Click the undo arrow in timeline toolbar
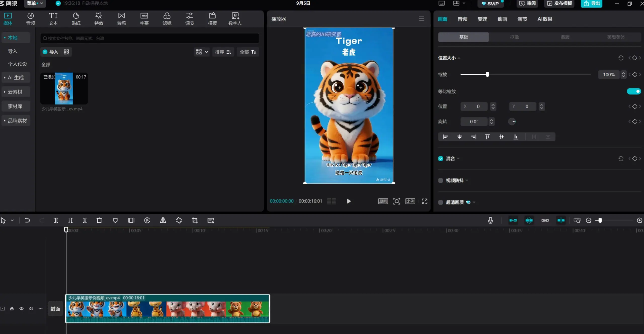 tap(27, 220)
